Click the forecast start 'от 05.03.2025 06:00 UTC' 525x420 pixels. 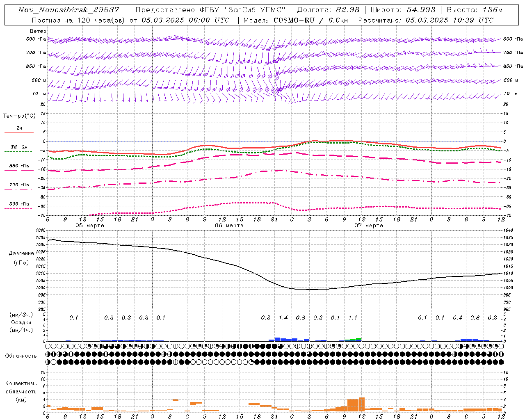179,20
